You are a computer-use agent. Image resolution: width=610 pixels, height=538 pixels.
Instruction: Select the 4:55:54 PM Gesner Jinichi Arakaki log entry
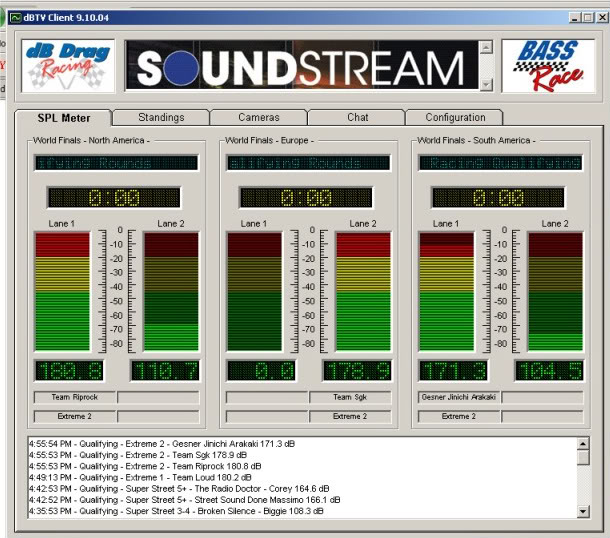(x=162, y=444)
